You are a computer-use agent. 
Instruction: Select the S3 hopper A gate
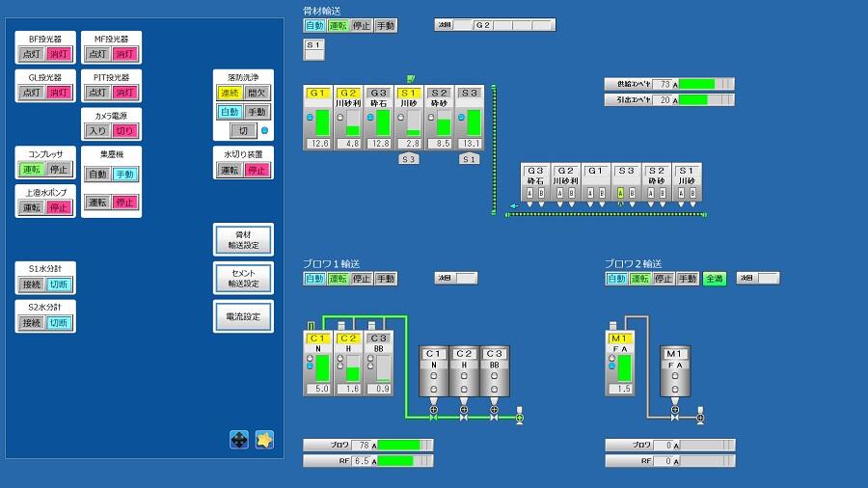click(620, 192)
